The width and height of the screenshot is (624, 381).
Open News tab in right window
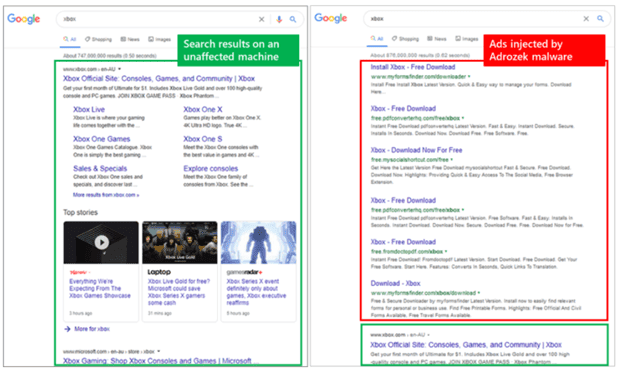click(437, 39)
